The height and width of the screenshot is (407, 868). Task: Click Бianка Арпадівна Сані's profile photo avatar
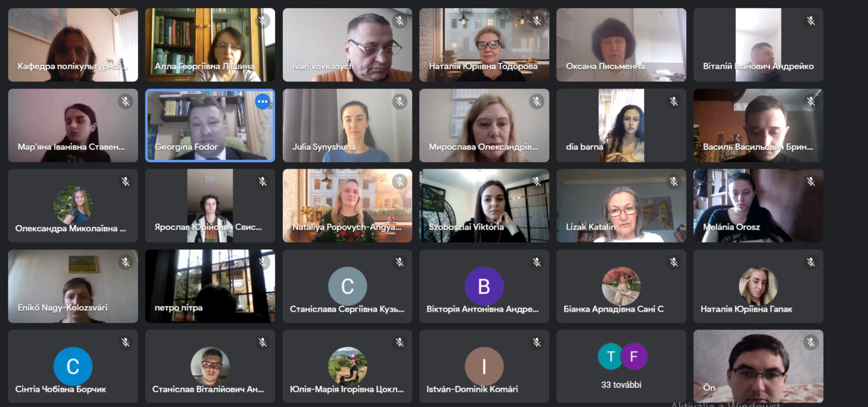621,286
